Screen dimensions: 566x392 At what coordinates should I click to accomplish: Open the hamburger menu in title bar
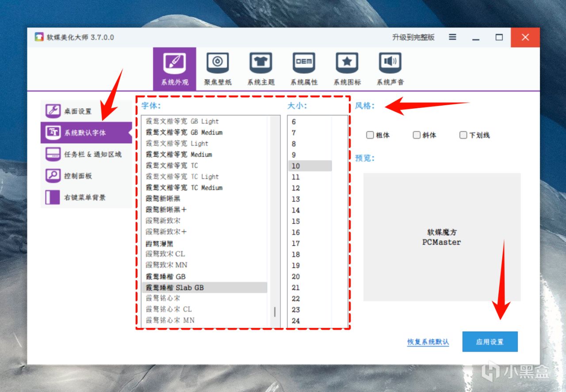452,37
